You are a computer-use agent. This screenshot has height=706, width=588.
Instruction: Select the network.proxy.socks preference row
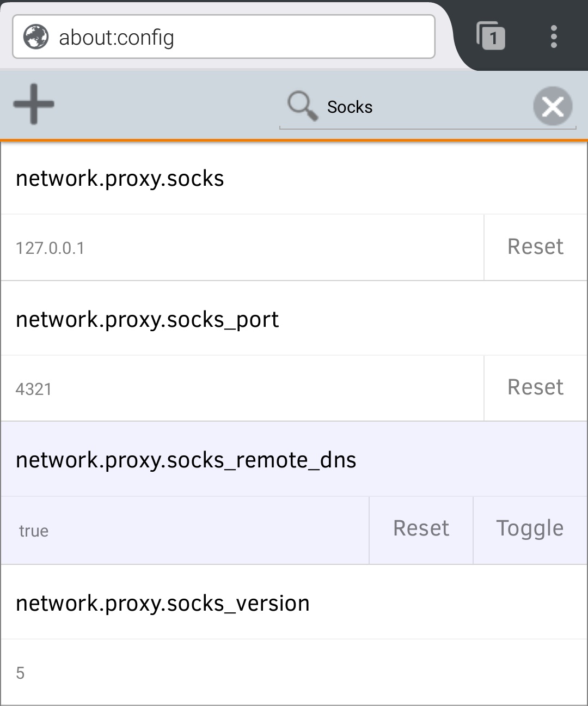pos(294,179)
